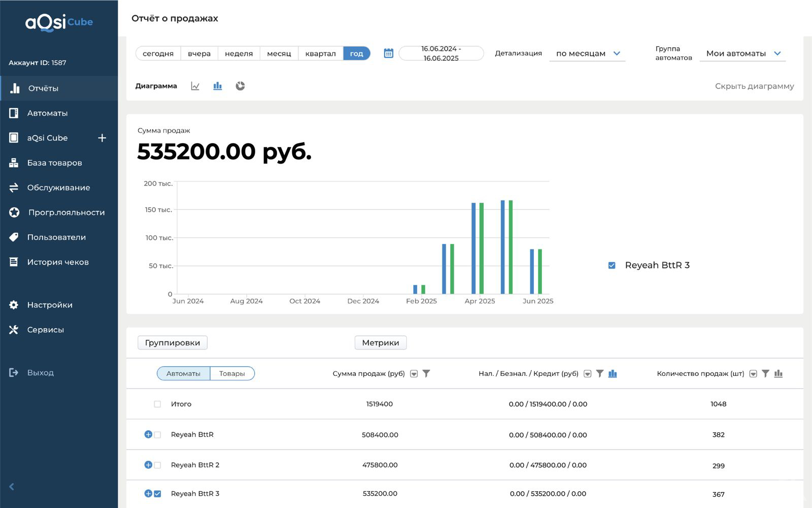Click the 508400.00 sales value
The image size is (812, 508).
point(380,435)
